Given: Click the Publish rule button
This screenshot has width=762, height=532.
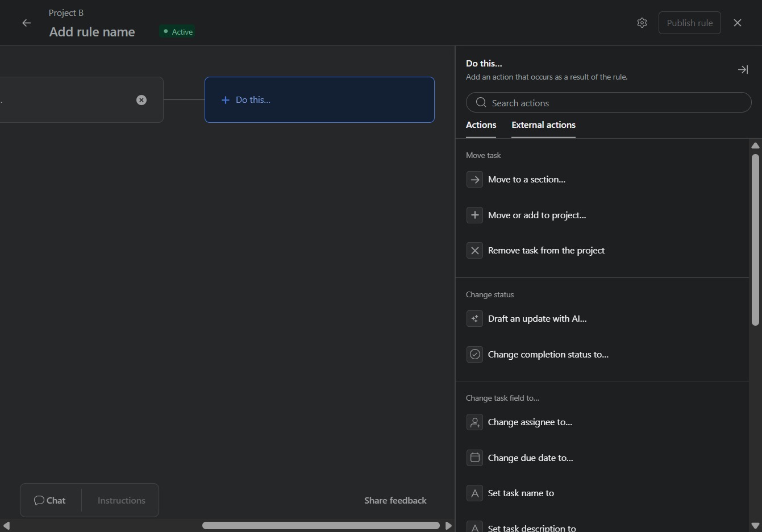Looking at the screenshot, I should tap(689, 23).
